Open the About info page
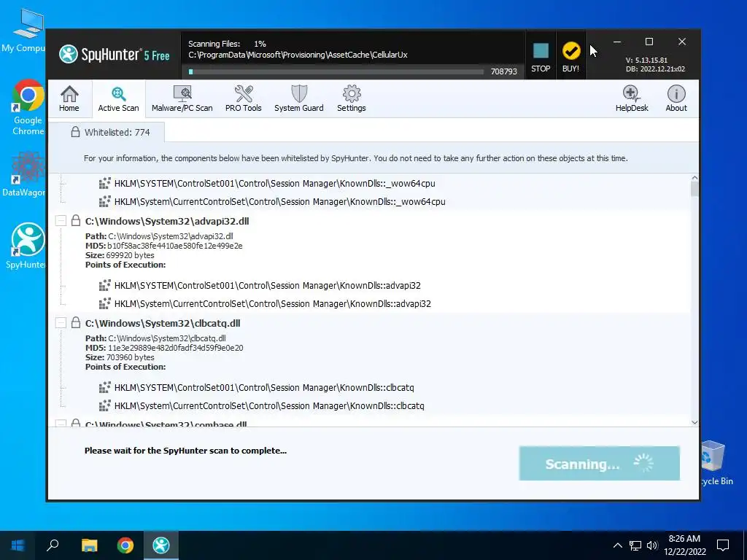The width and height of the screenshot is (747, 560). (x=676, y=98)
